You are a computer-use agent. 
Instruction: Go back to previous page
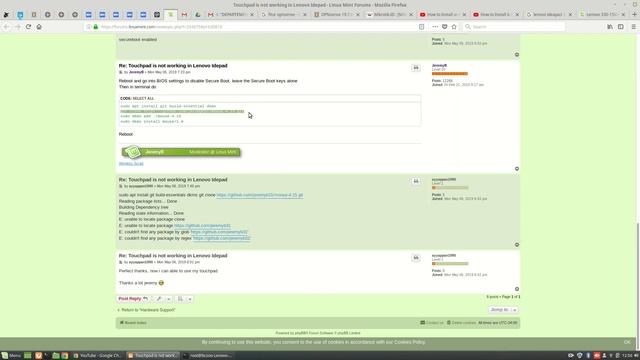coord(7,27)
